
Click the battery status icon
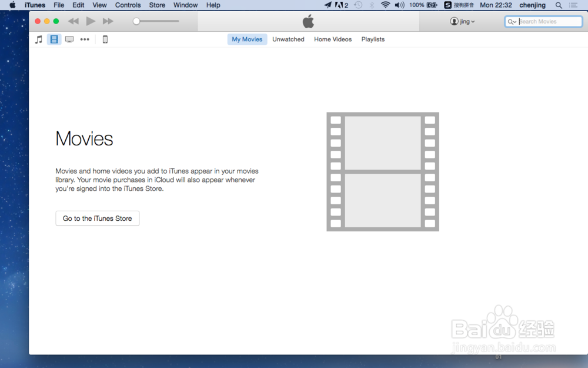[432, 5]
